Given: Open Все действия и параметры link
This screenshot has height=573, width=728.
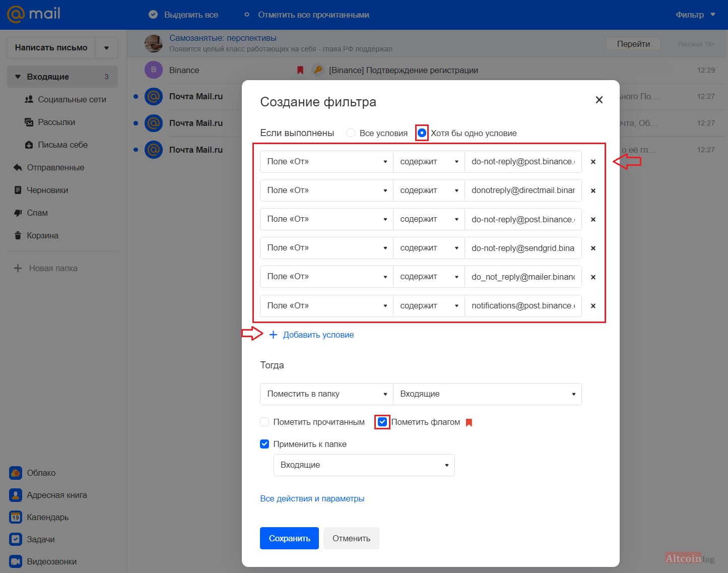Looking at the screenshot, I should [312, 498].
